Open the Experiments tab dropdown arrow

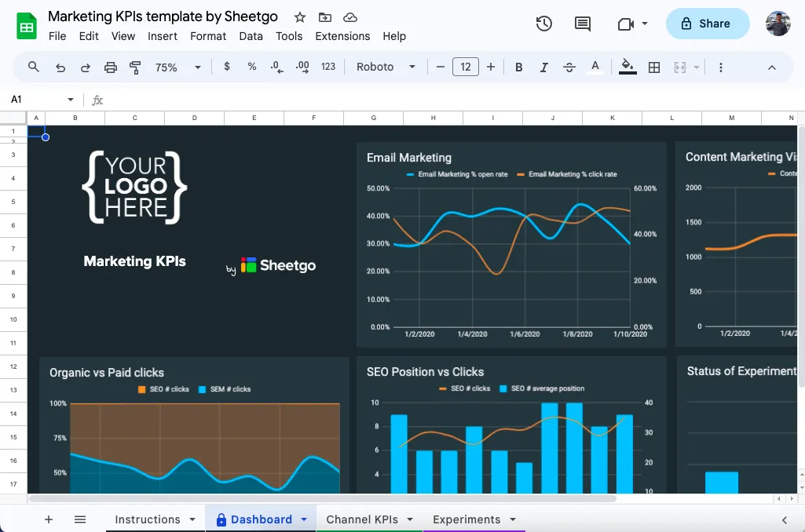512,519
